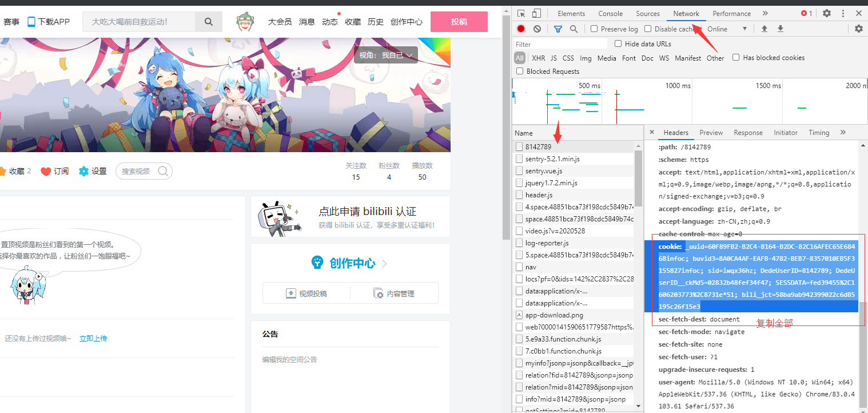Viewport: 868px width, 413px height.
Task: Click the red record network log button
Action: 521,29
